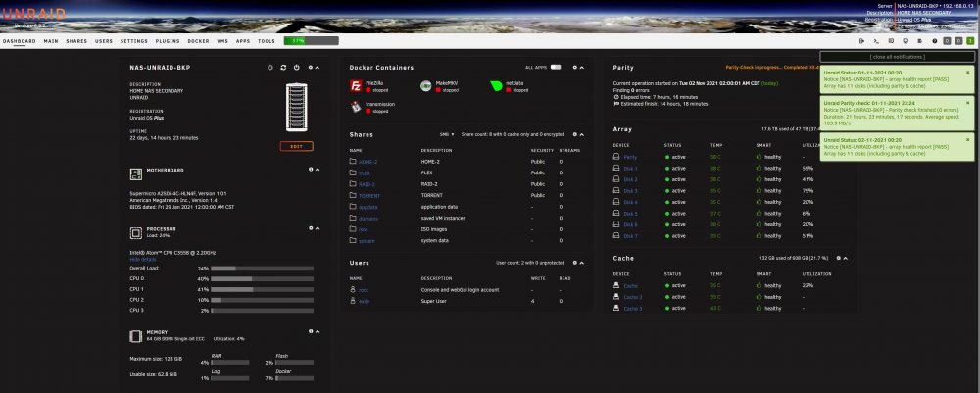Open the HOME-2 share link

368,162
